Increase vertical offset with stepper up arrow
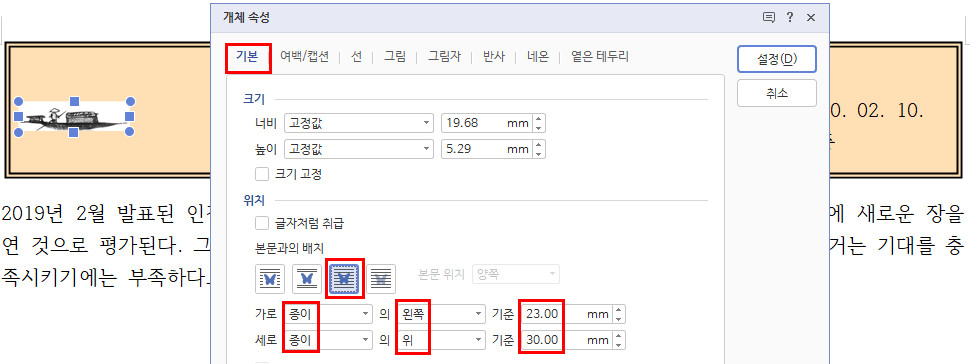Viewport: 970px width, 364px height. point(619,336)
